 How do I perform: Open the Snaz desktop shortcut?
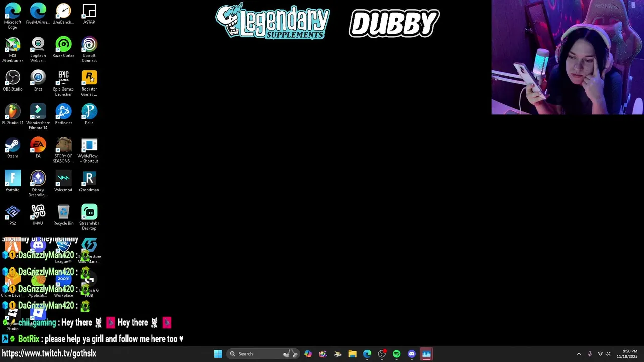[x=38, y=80]
